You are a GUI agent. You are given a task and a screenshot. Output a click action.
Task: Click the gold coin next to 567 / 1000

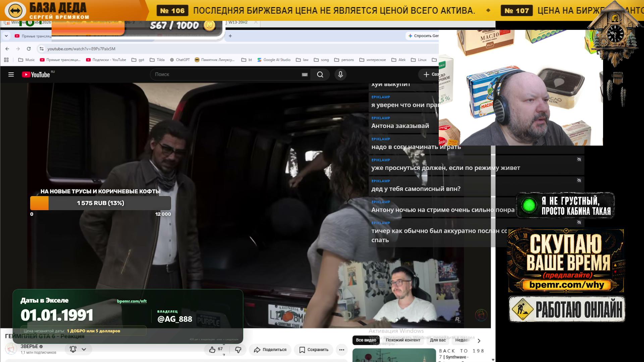click(210, 25)
